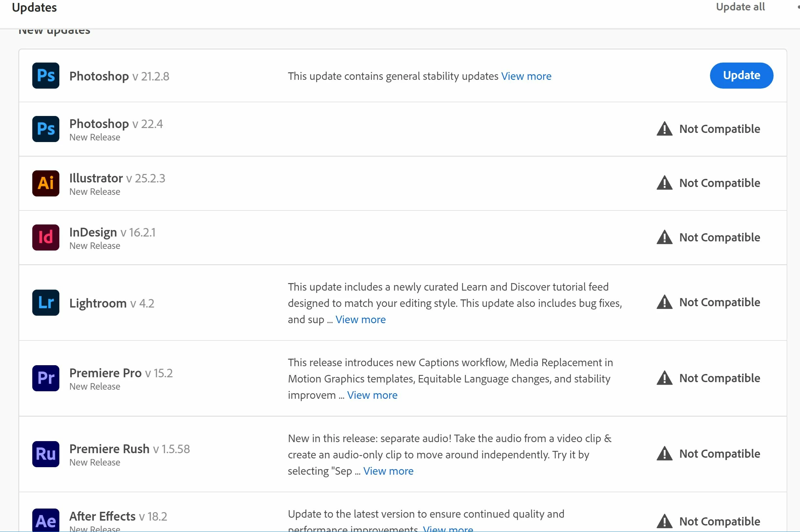Click the Lightroom app icon
The width and height of the screenshot is (800, 532).
46,303
